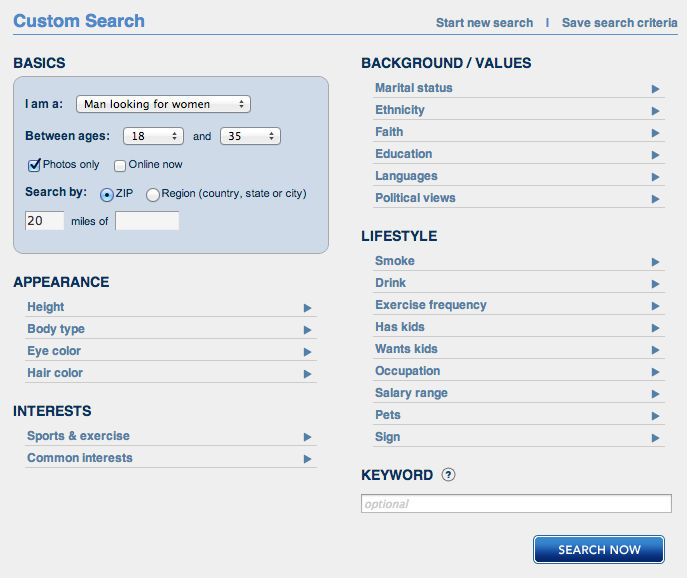The height and width of the screenshot is (578, 687).
Task: Click the arrow icon beside Smoke
Action: click(x=655, y=262)
